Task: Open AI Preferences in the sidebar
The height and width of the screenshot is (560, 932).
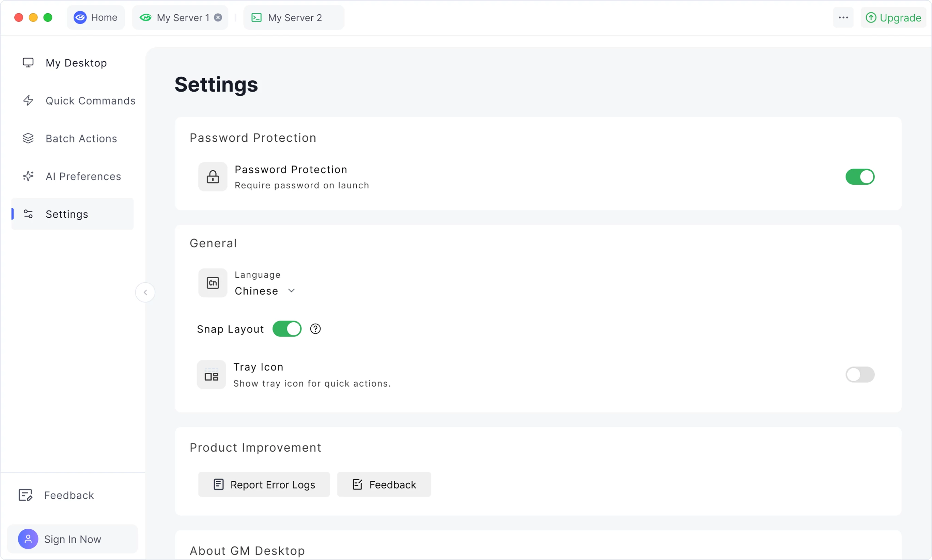Action: click(73, 176)
